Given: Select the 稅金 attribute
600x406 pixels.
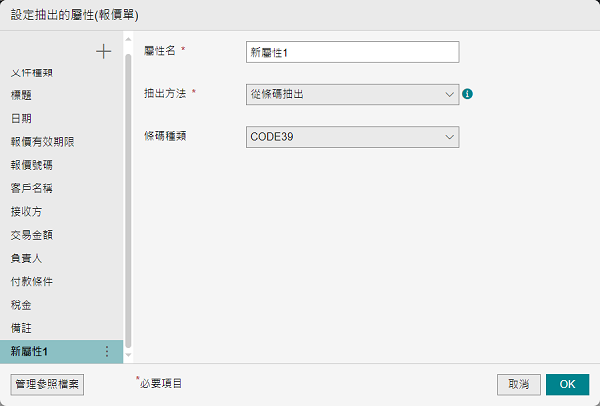Looking at the screenshot, I should [24, 304].
